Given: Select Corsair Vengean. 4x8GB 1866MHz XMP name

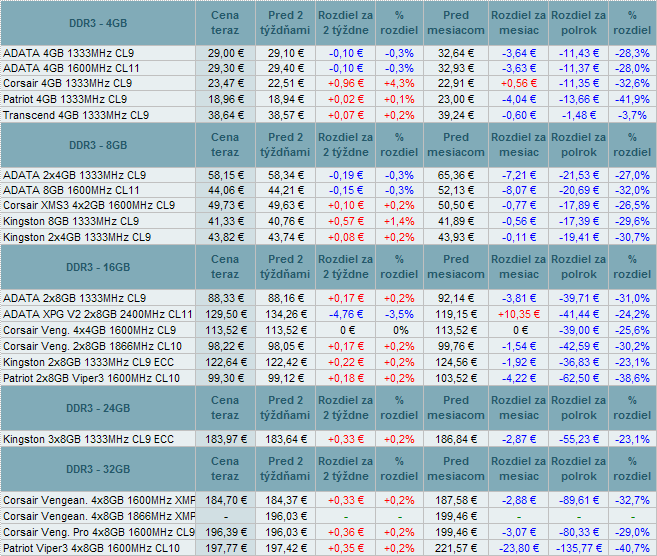Looking at the screenshot, I should [x=99, y=516].
